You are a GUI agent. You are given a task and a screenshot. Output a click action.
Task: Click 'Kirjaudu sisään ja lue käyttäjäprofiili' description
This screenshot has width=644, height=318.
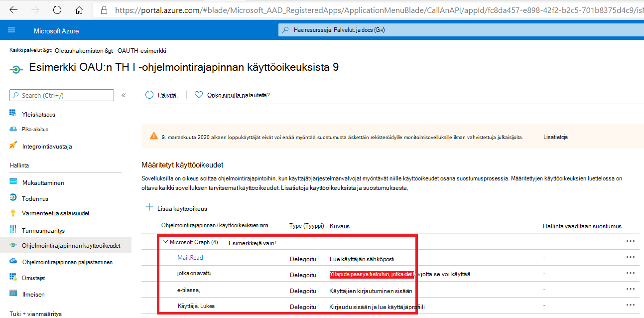(377, 307)
